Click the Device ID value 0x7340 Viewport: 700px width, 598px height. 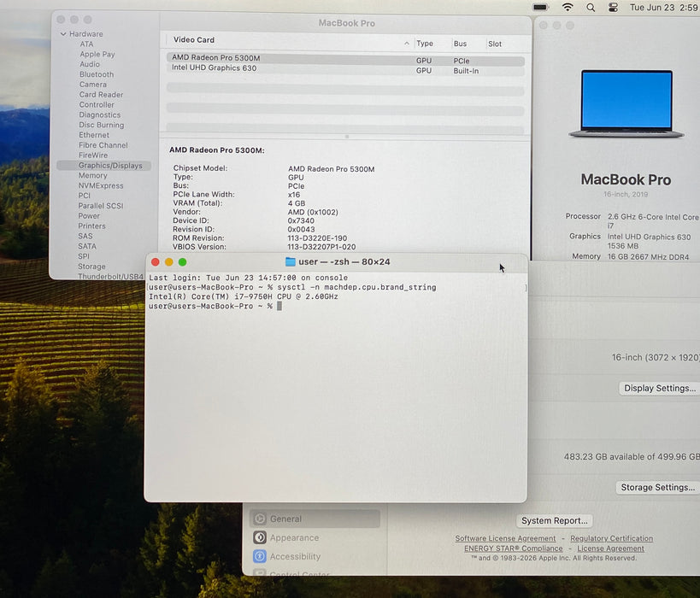point(301,221)
